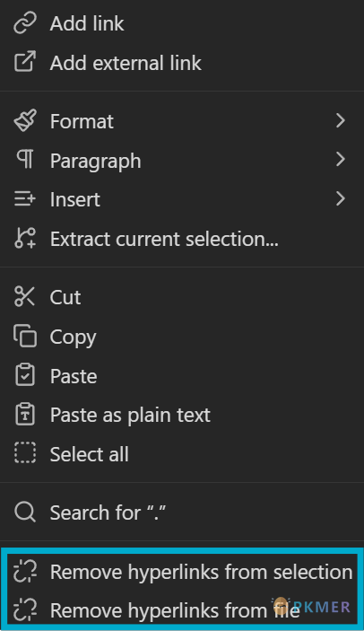Click the scissors Cut icon
364x631 pixels.
click(x=25, y=296)
